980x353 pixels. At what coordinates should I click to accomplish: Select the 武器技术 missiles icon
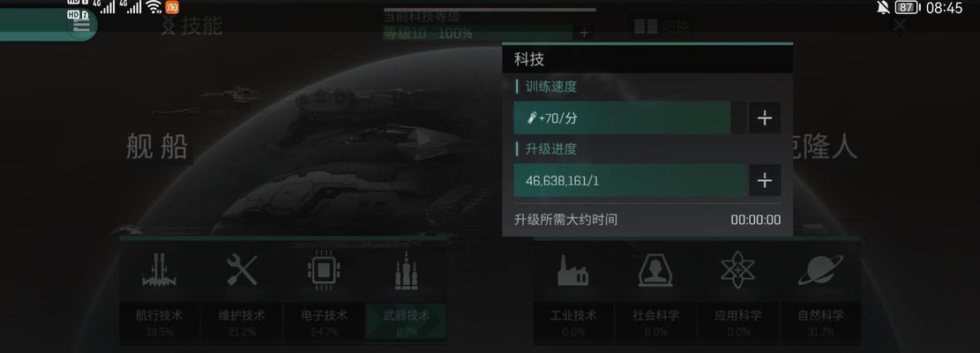(407, 271)
